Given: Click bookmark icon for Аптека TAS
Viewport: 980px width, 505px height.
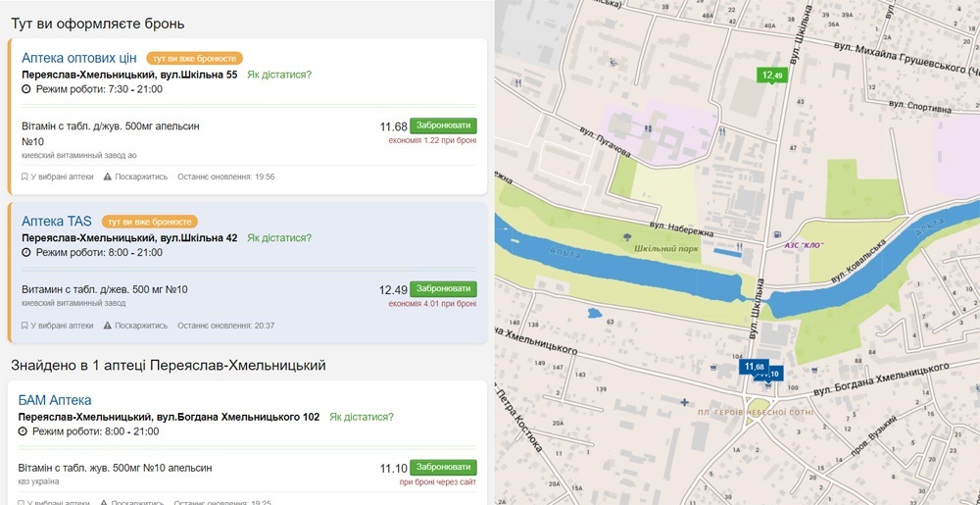Looking at the screenshot, I should point(24,326).
